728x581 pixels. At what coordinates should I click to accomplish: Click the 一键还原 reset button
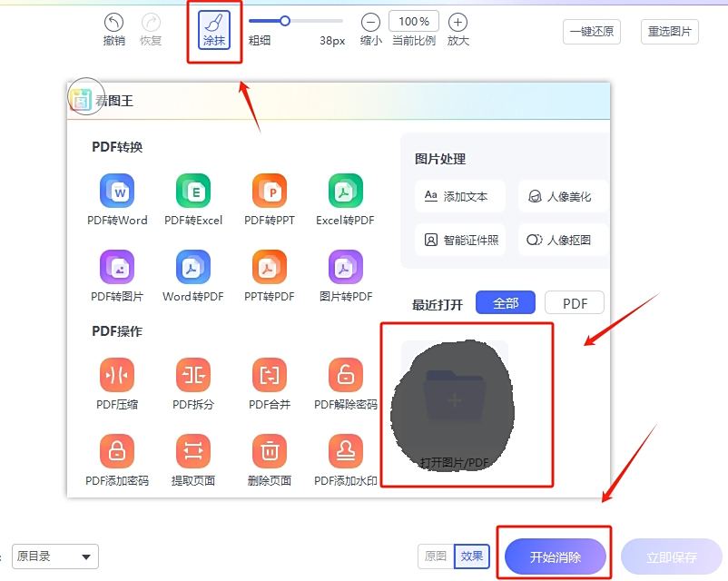(592, 32)
